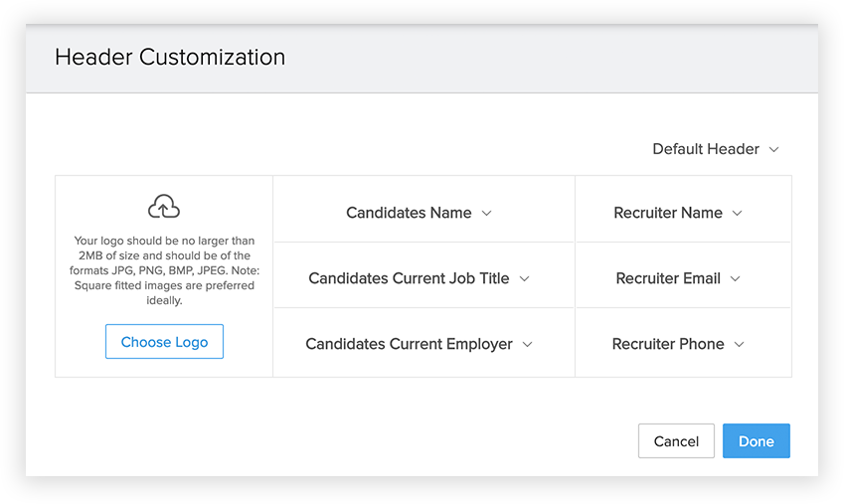The height and width of the screenshot is (504, 844).
Task: Click the chevron beside Candidates Current Employer
Action: click(528, 345)
